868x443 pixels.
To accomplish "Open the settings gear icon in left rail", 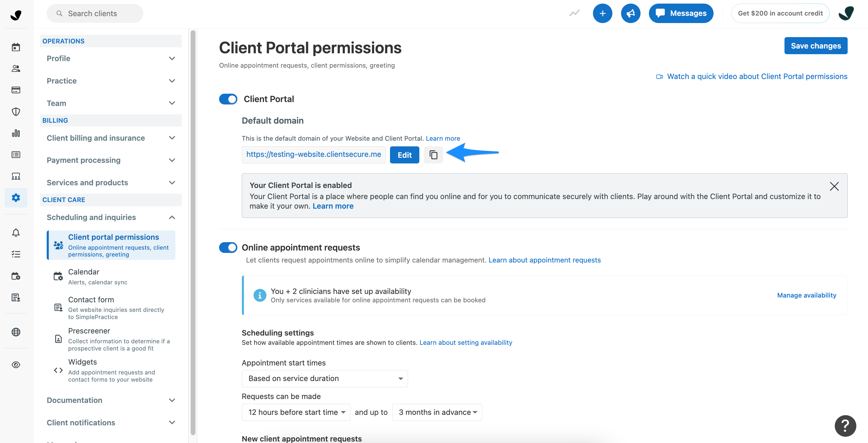I will coord(16,198).
